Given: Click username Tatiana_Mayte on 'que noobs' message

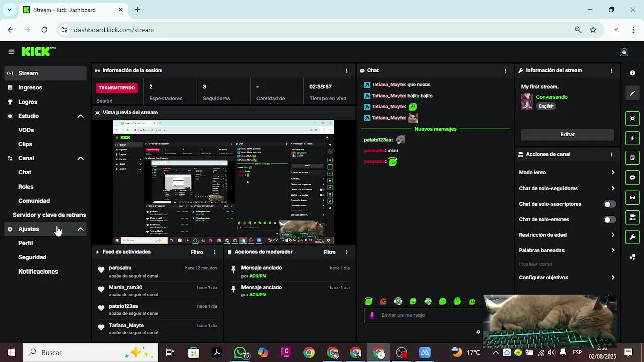Looking at the screenshot, I should click(x=388, y=85).
